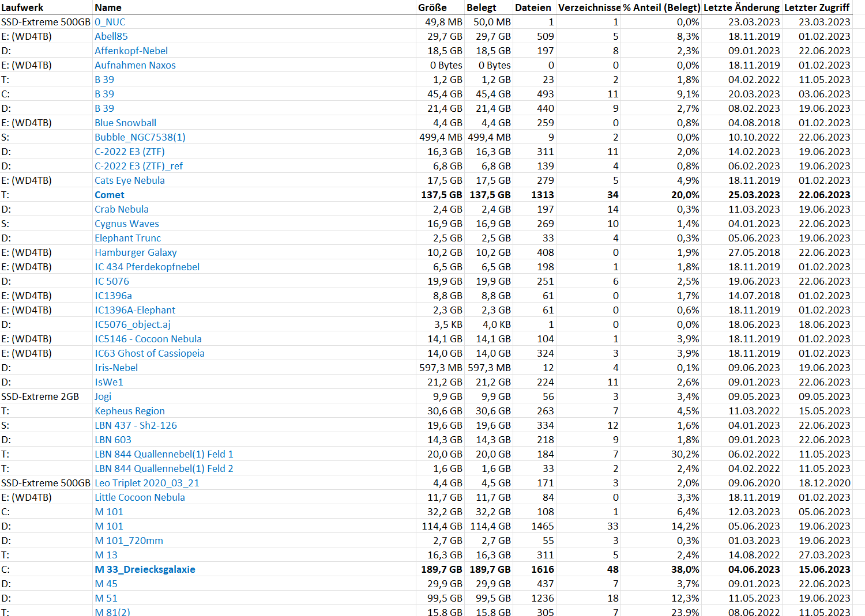Click the Größe column header

pos(432,7)
